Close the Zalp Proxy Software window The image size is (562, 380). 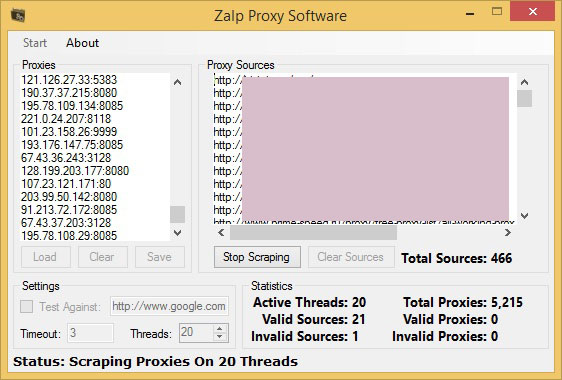pyautogui.click(x=533, y=11)
